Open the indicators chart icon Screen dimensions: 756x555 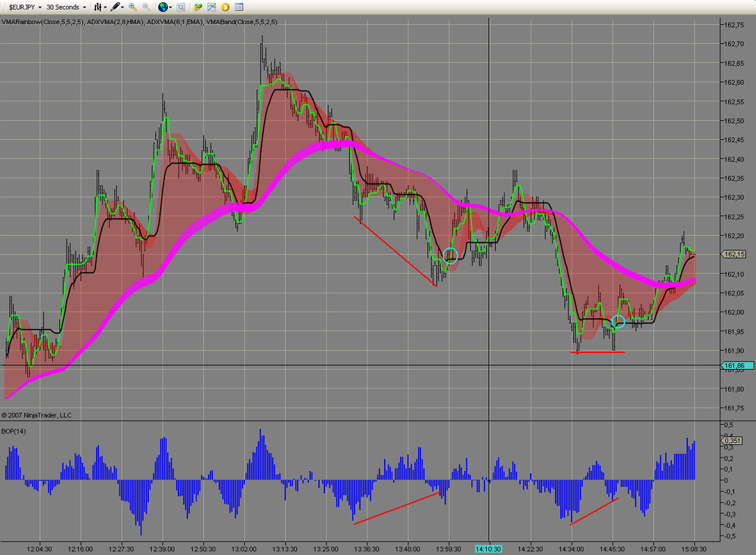pos(212,8)
